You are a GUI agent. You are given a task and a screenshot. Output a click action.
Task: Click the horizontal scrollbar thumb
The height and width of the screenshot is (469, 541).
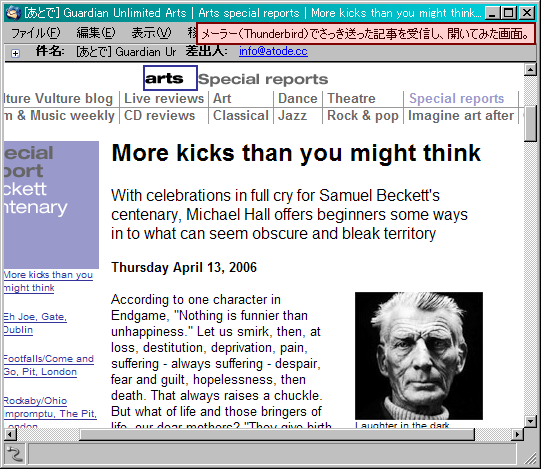click(x=277, y=434)
